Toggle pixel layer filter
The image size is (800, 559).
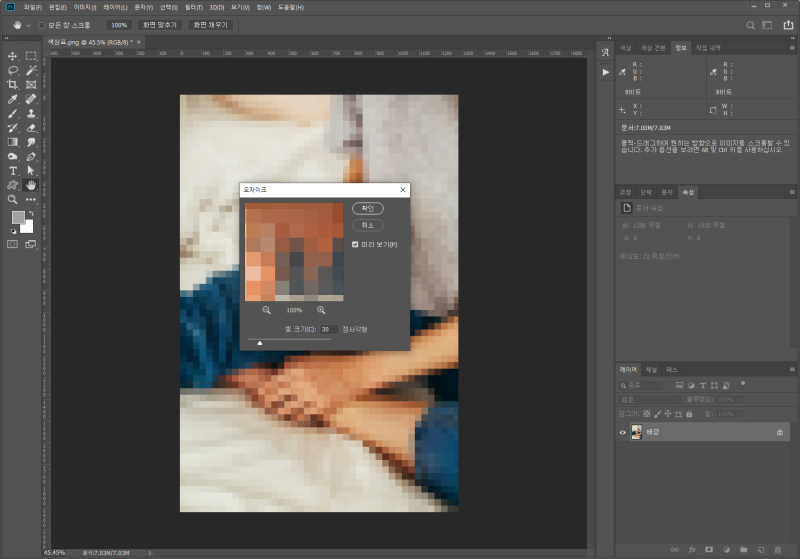click(x=679, y=386)
